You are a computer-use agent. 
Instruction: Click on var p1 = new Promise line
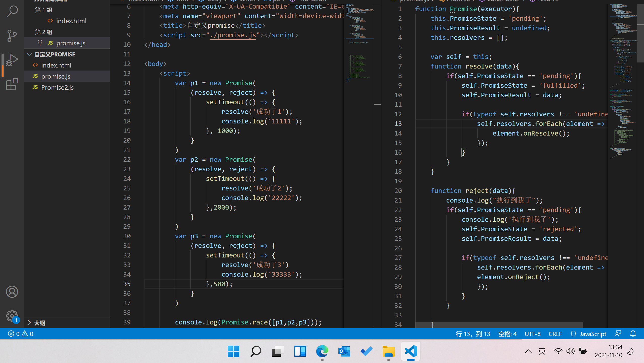[215, 83]
